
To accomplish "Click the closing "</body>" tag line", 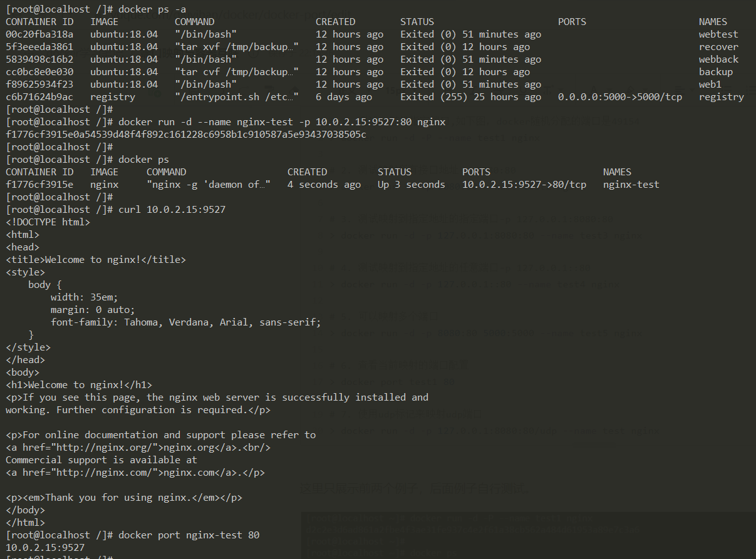I will pos(25,510).
